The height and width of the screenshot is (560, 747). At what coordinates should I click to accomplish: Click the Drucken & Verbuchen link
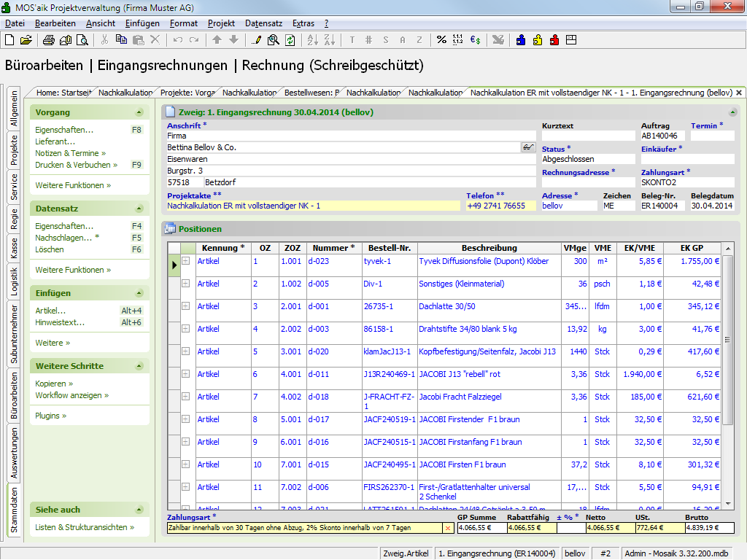pos(72,165)
